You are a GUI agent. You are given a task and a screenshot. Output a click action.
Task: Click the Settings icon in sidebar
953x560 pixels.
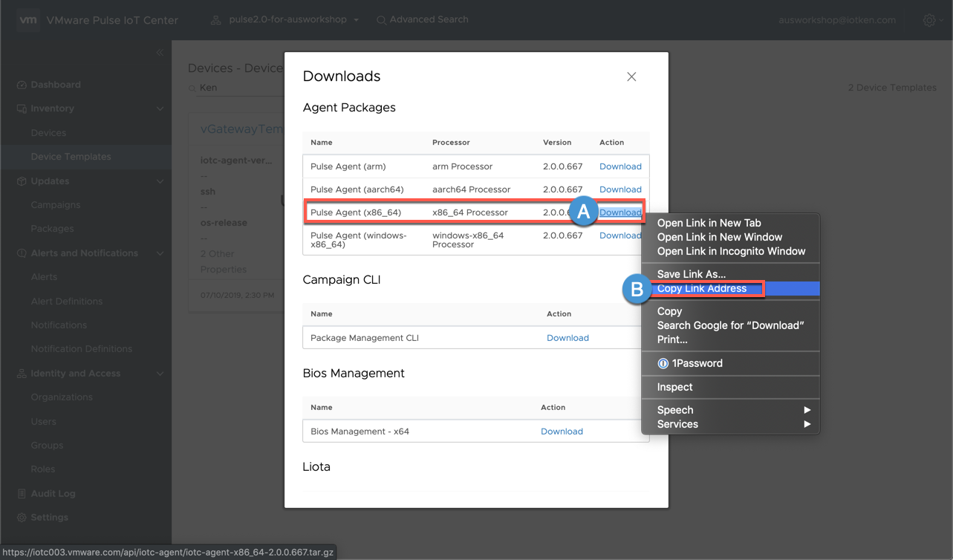click(22, 517)
